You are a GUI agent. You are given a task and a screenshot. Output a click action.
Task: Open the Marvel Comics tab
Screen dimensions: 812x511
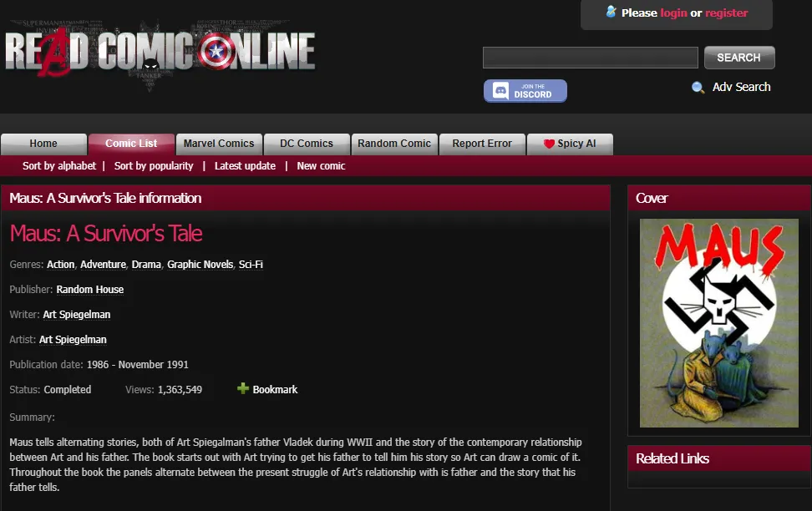pos(219,144)
